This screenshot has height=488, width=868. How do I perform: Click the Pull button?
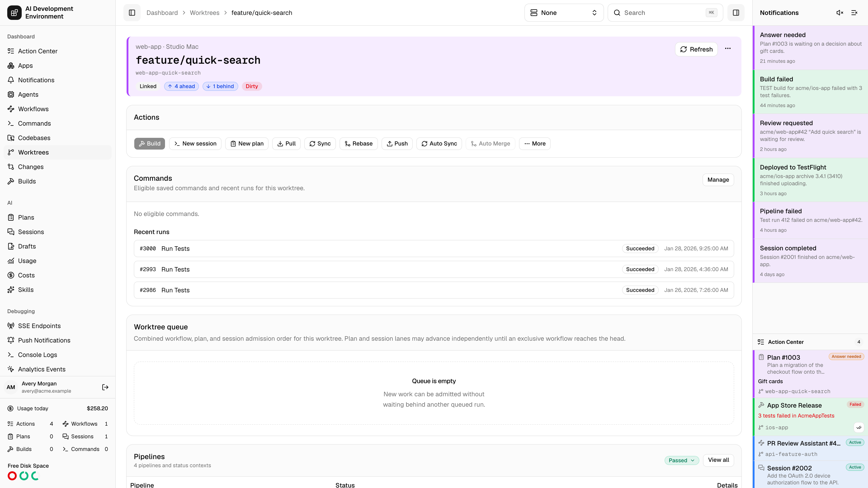(286, 144)
